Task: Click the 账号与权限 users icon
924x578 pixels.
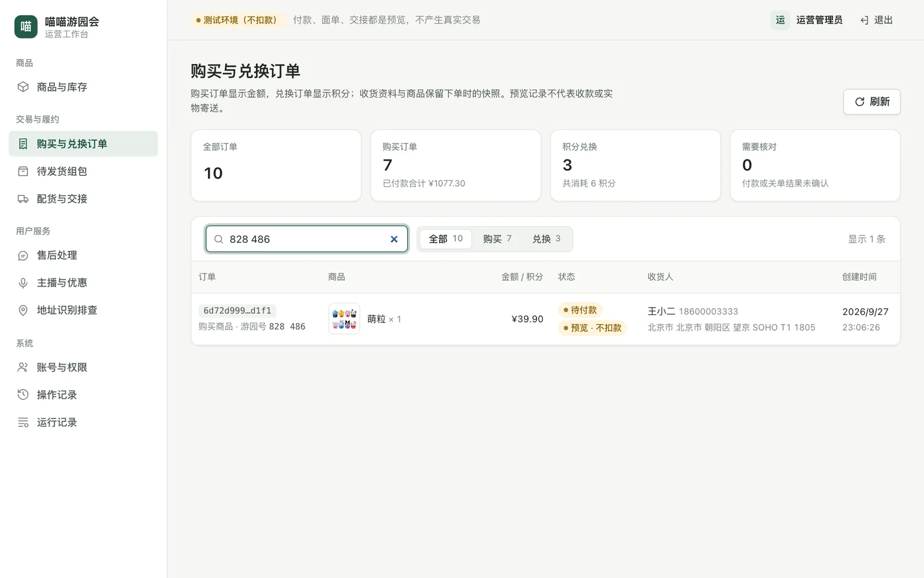Action: pos(23,367)
